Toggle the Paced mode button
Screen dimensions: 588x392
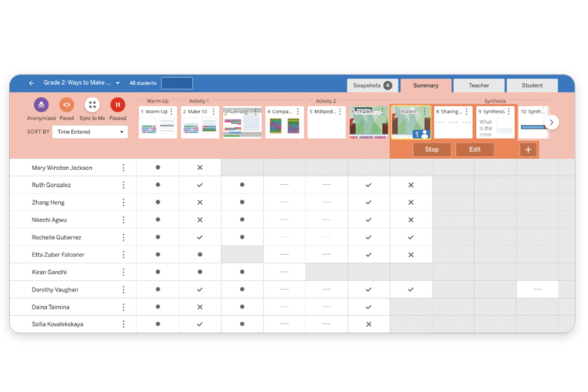click(x=67, y=105)
